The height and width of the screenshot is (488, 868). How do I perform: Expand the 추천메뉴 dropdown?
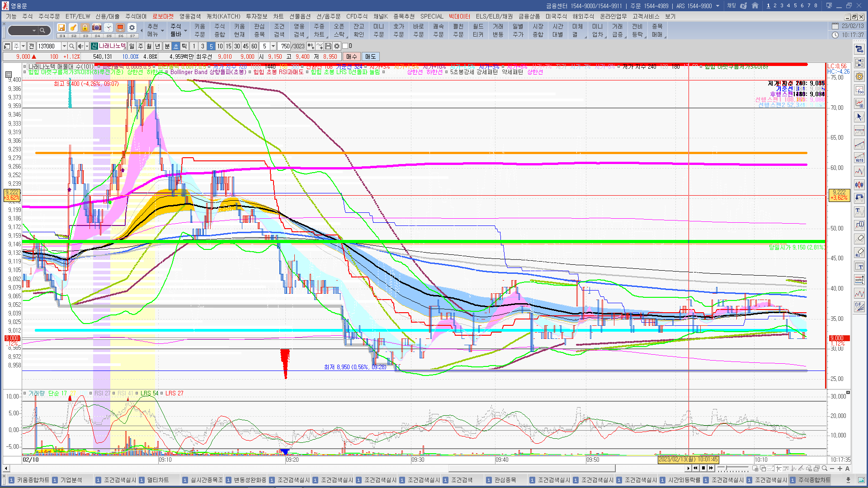(162, 31)
